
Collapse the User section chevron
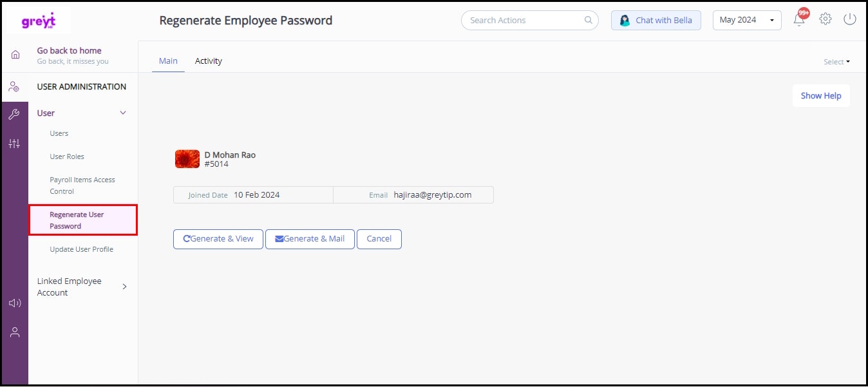click(124, 113)
